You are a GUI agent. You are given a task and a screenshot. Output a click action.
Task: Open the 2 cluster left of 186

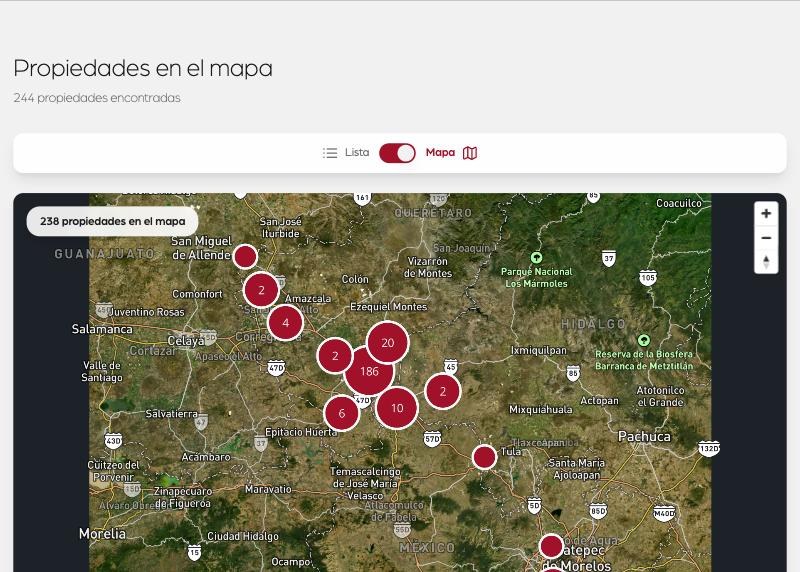click(335, 356)
